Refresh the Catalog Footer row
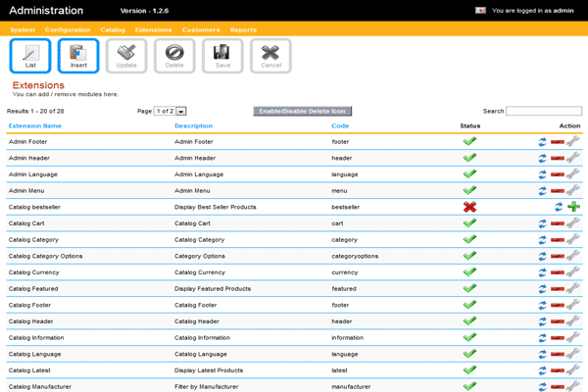588x392 pixels. [542, 306]
